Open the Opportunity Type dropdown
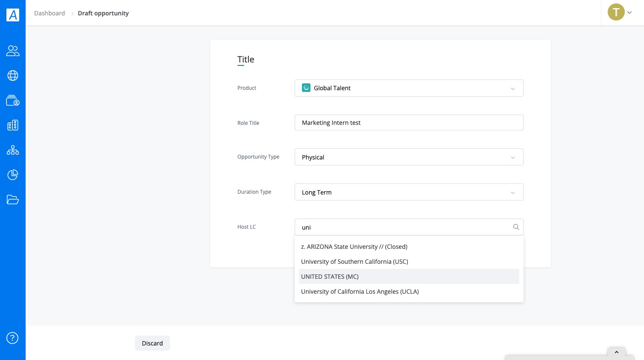 (x=409, y=157)
